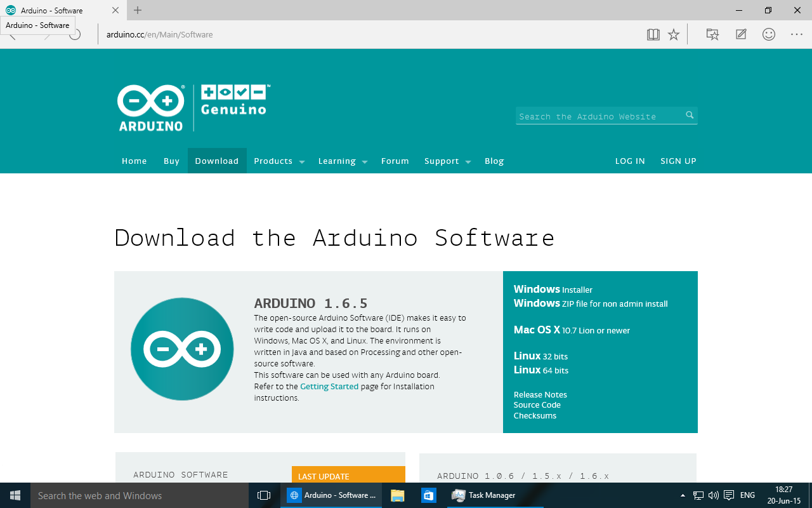The height and width of the screenshot is (508, 812).
Task: Open the Forum nav item
Action: (395, 161)
